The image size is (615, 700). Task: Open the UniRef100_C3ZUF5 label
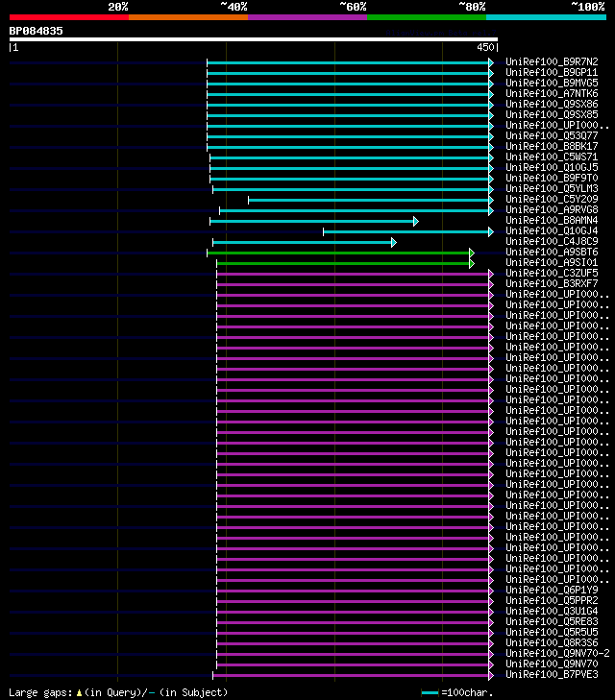click(552, 274)
